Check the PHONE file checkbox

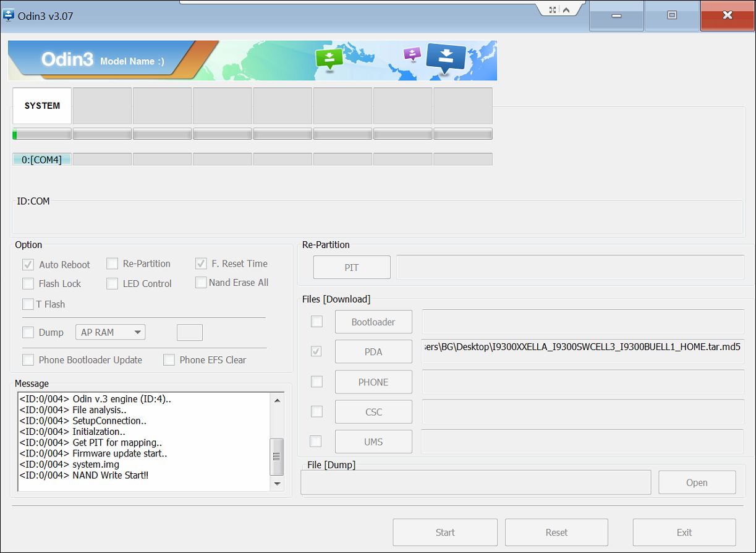(x=316, y=382)
